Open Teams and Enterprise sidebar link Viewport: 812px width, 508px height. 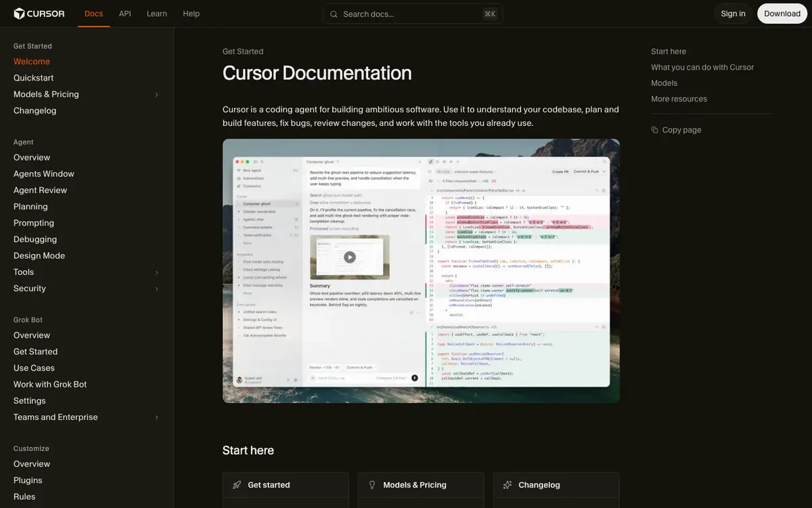tap(55, 417)
